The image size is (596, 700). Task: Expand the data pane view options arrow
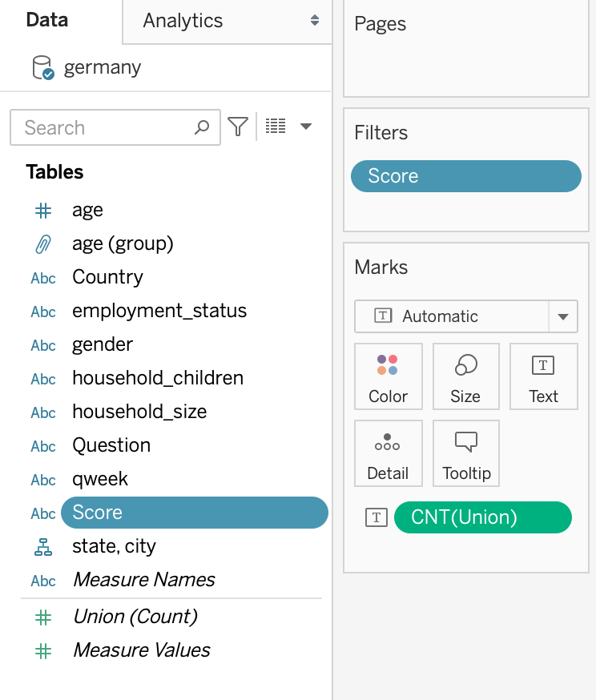coord(305,127)
